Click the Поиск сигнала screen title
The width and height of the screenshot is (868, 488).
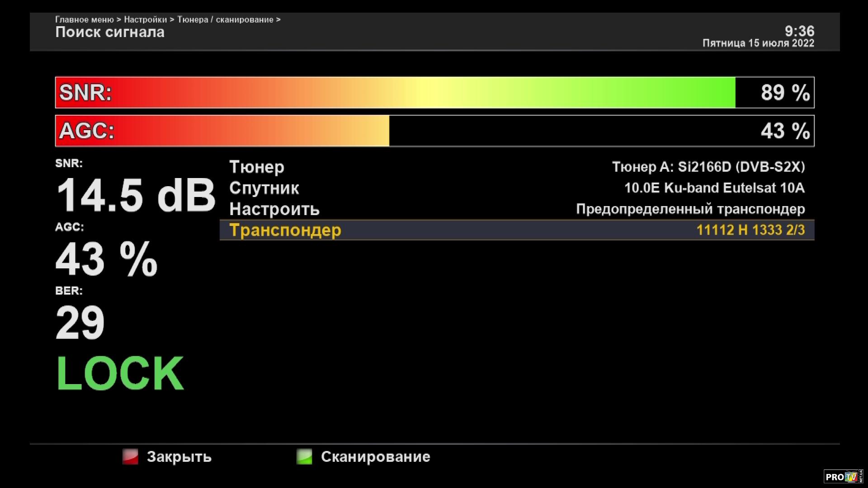tap(110, 33)
